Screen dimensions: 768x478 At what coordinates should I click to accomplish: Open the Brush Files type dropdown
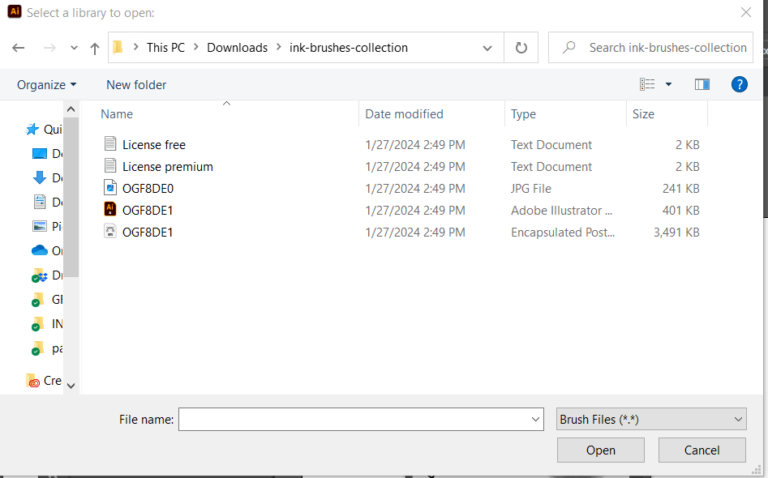(651, 419)
